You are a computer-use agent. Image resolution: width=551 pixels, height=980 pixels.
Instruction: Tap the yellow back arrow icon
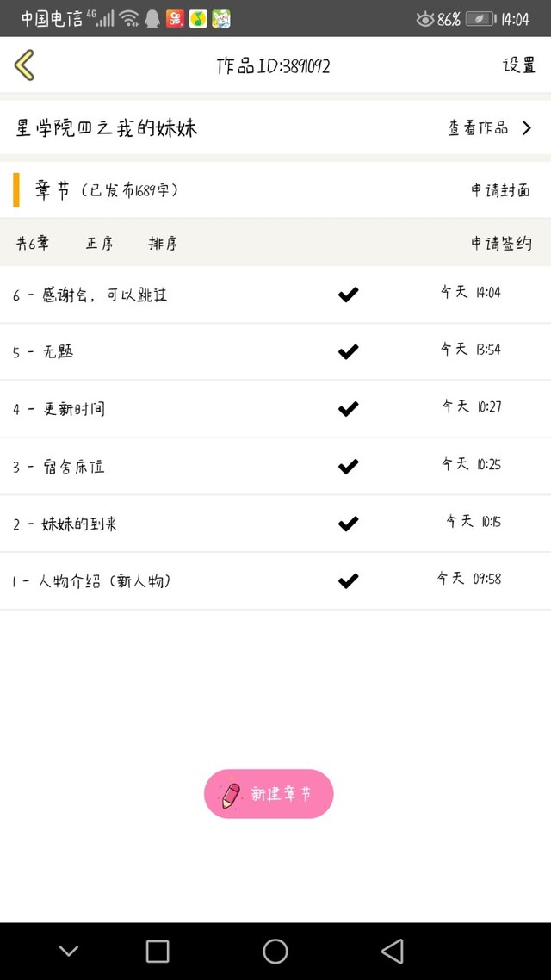tap(24, 65)
